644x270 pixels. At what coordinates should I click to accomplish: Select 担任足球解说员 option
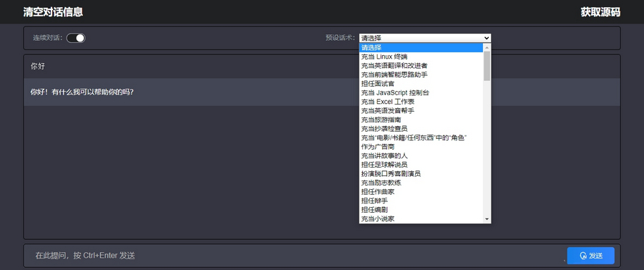click(x=421, y=165)
